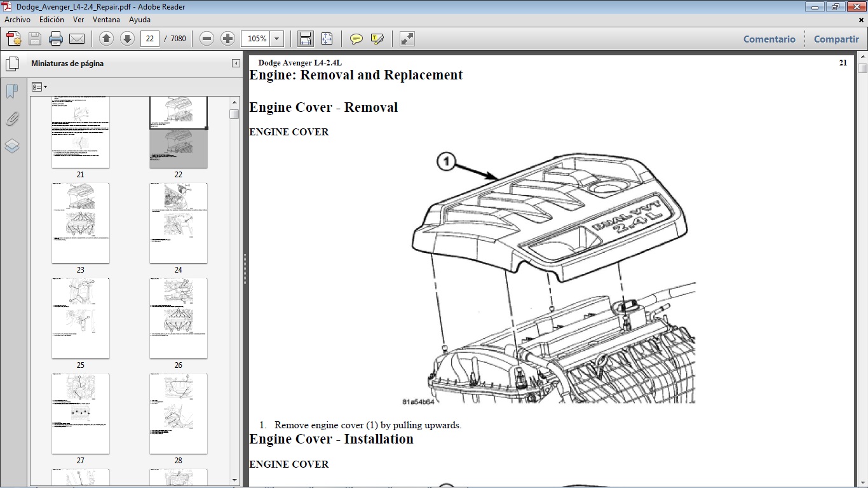This screenshot has width=868, height=488.
Task: Open the Ayuda menu
Action: (x=140, y=20)
